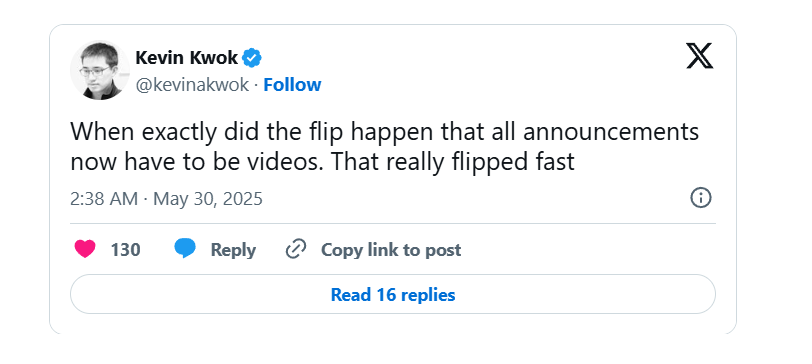The image size is (812, 364).
Task: Open the Kevin Kwok display name
Action: pos(186,58)
